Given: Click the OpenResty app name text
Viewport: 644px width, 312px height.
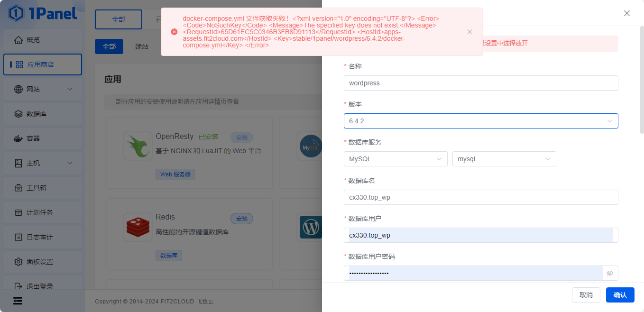Looking at the screenshot, I should 175,137.
